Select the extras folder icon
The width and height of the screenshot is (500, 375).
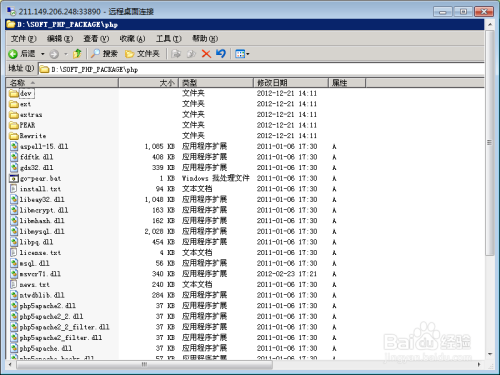pos(14,115)
